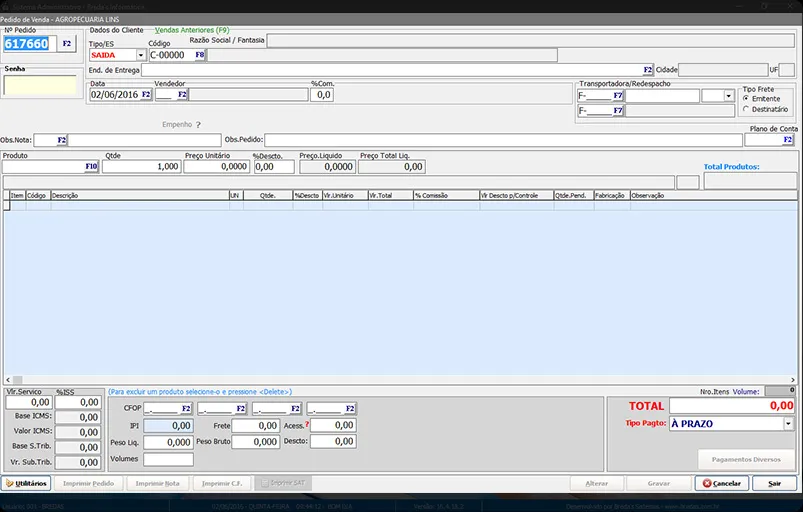The width and height of the screenshot is (803, 512).
Task: Click the first CFOP F2 lookup
Action: [x=186, y=409]
